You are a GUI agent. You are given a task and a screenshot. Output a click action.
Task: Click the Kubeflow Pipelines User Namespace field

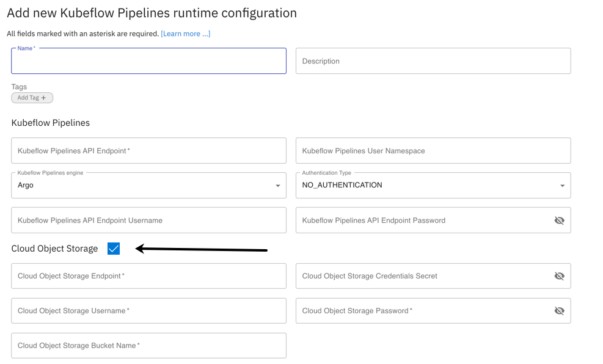pyautogui.click(x=433, y=151)
